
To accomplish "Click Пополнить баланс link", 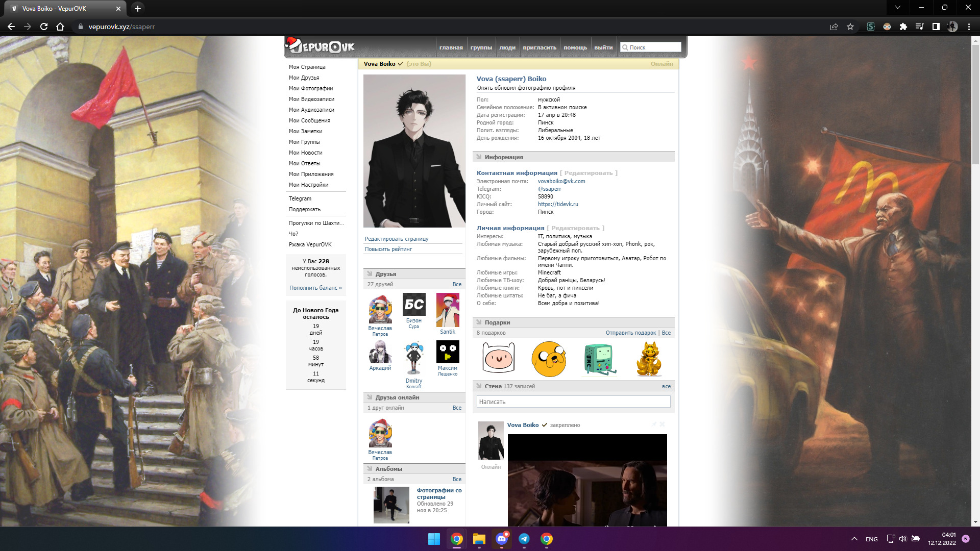I will [315, 288].
